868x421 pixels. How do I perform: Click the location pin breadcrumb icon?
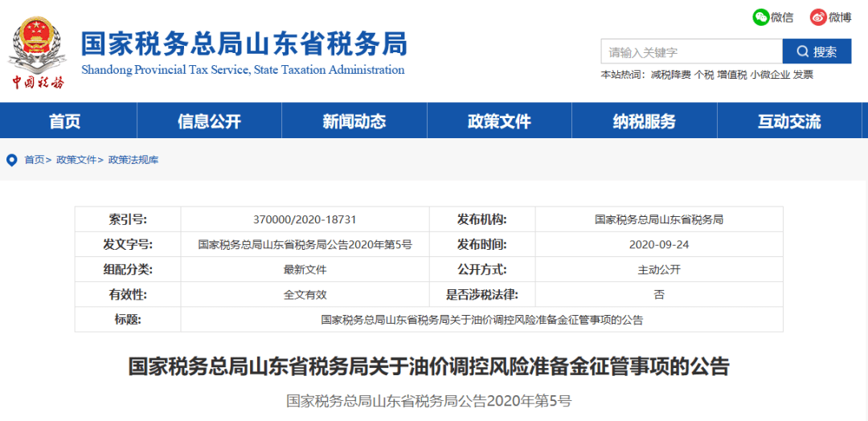click(11, 160)
